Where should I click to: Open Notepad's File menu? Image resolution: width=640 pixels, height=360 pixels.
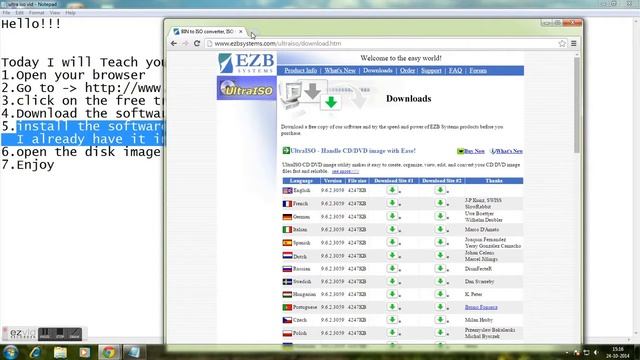[x=7, y=13]
